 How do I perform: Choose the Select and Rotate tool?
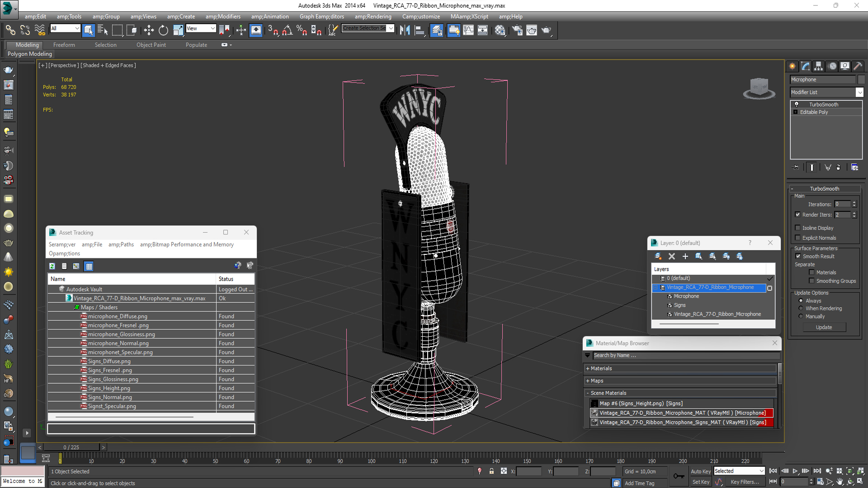click(163, 30)
